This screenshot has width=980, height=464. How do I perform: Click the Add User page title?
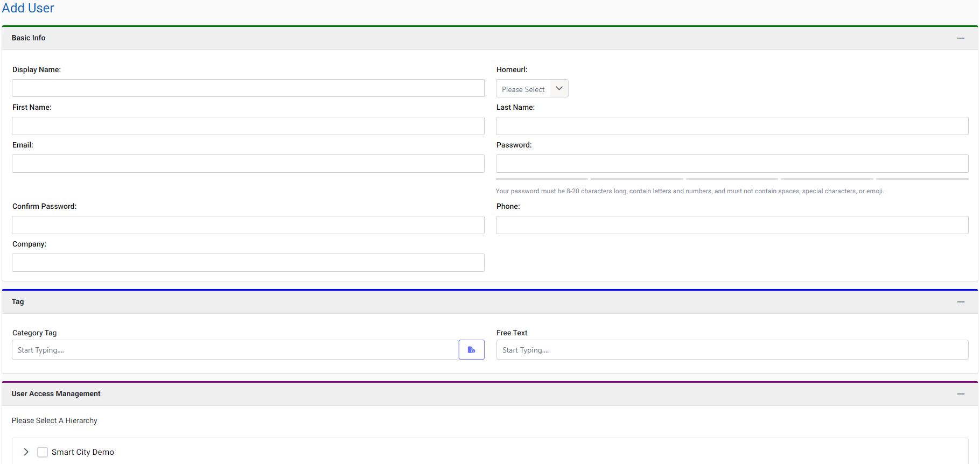28,8
